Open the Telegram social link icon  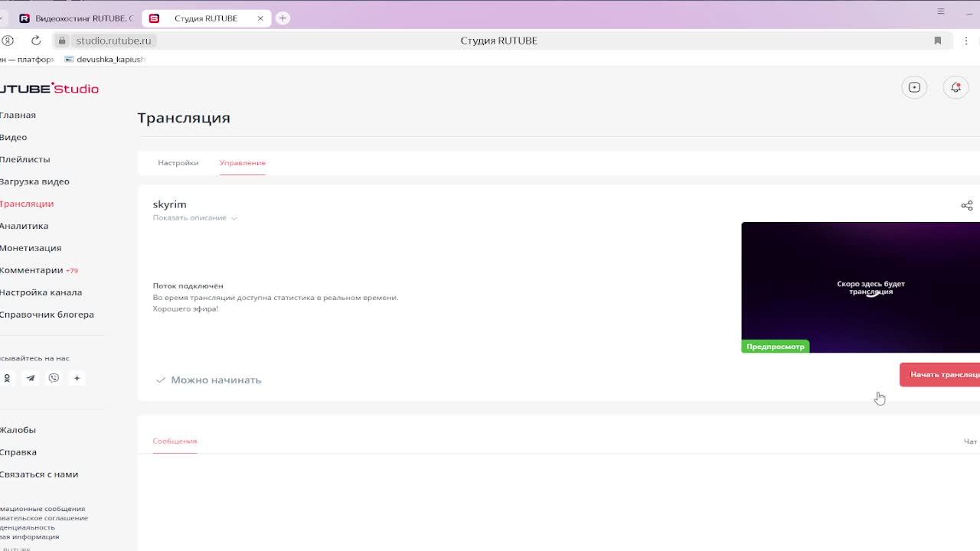[31, 378]
